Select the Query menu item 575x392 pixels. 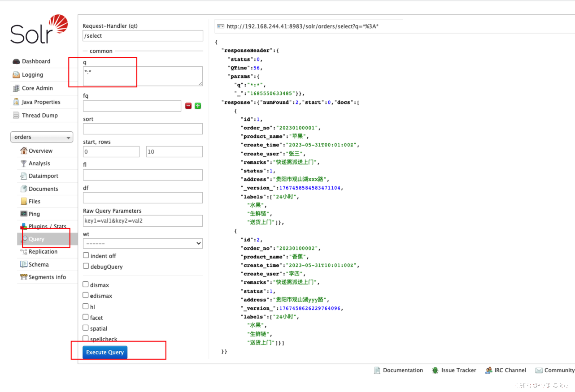(48, 239)
